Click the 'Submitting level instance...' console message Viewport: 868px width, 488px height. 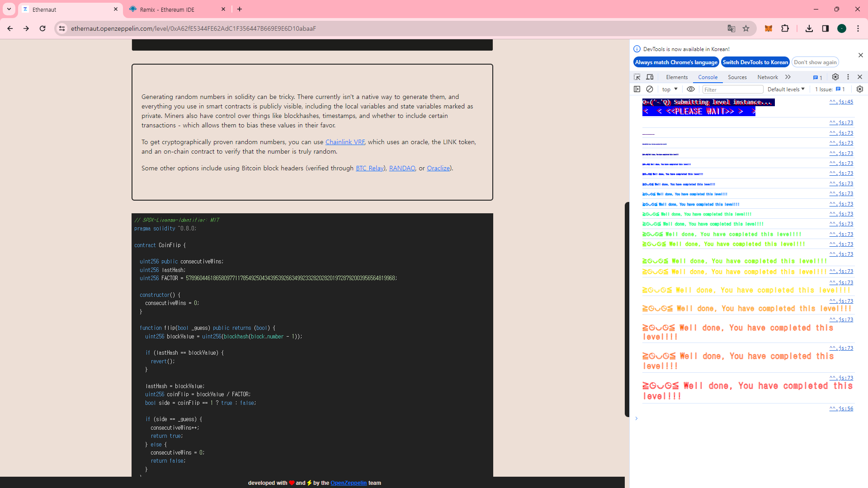pyautogui.click(x=708, y=103)
